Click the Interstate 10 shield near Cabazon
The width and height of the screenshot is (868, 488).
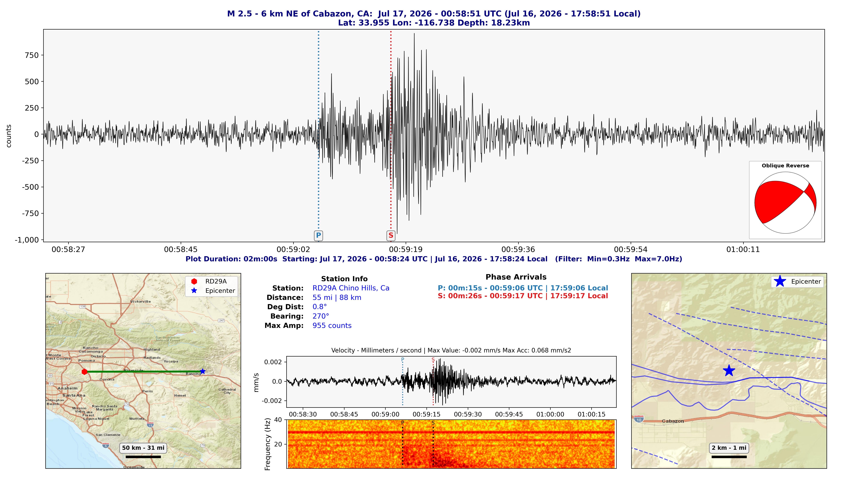[x=639, y=419]
